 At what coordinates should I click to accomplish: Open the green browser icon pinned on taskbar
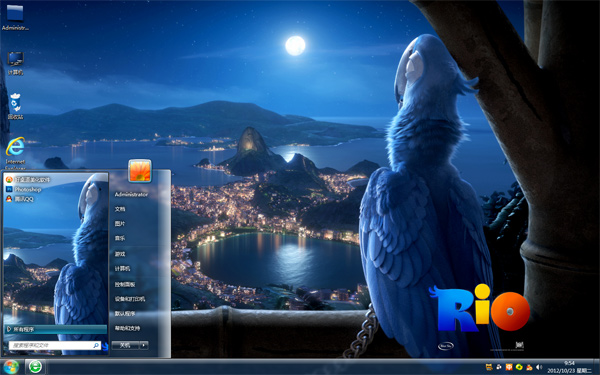click(36, 367)
